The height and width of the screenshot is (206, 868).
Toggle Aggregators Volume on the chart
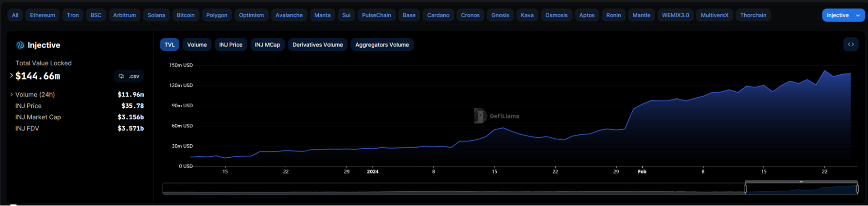pos(382,45)
